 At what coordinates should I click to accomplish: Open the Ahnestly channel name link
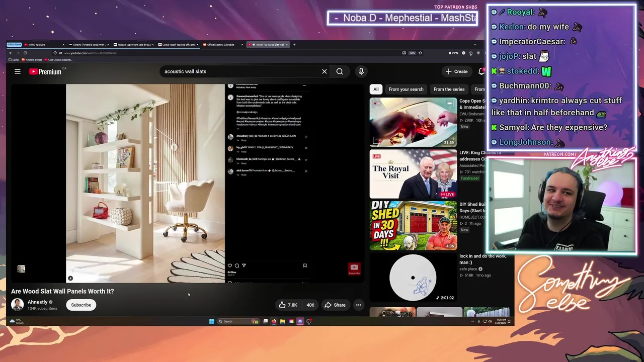tap(38, 302)
